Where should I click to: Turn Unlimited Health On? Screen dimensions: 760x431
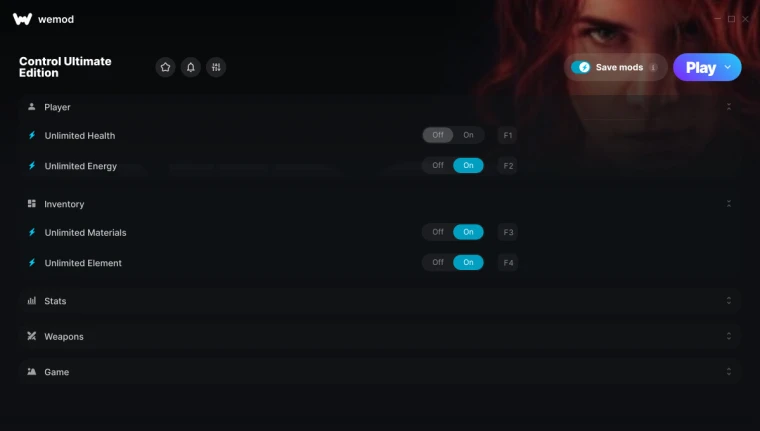click(x=468, y=135)
